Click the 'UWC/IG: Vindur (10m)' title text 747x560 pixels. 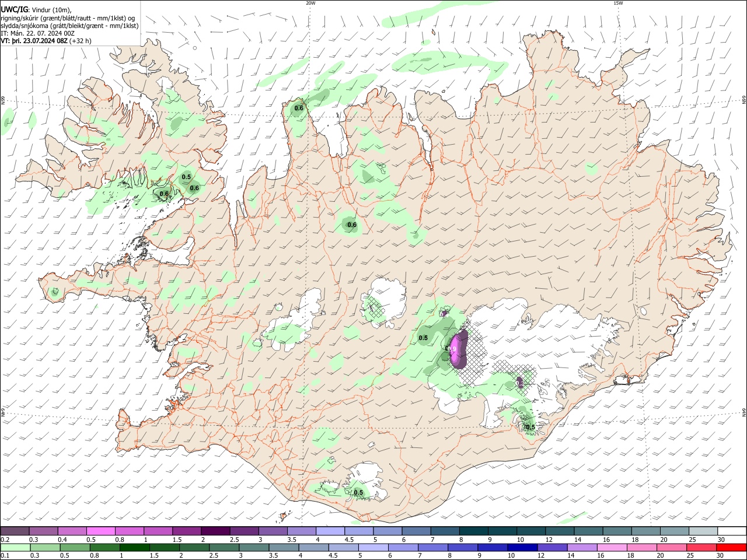point(36,9)
